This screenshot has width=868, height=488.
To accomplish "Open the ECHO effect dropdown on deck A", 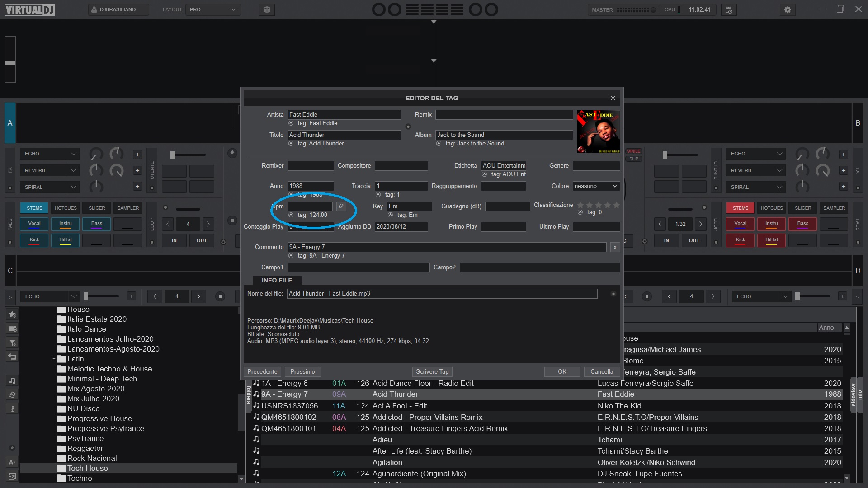I will (49, 154).
